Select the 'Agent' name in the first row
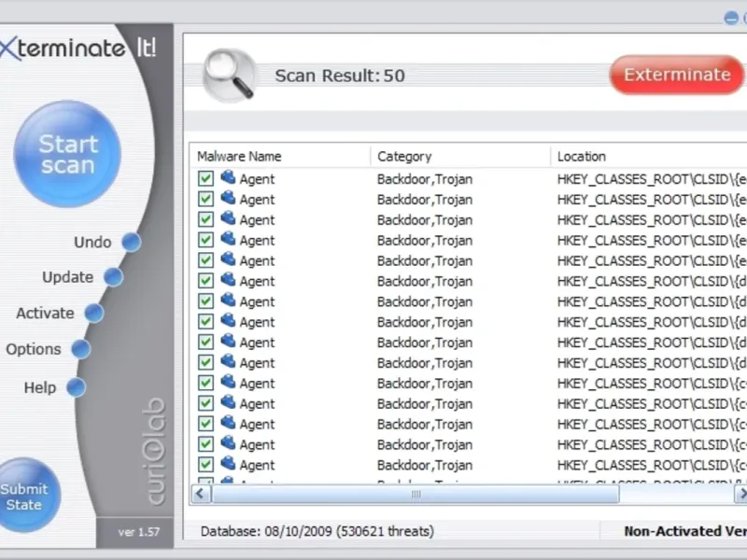Viewport: 747px width, 560px height. point(258,179)
